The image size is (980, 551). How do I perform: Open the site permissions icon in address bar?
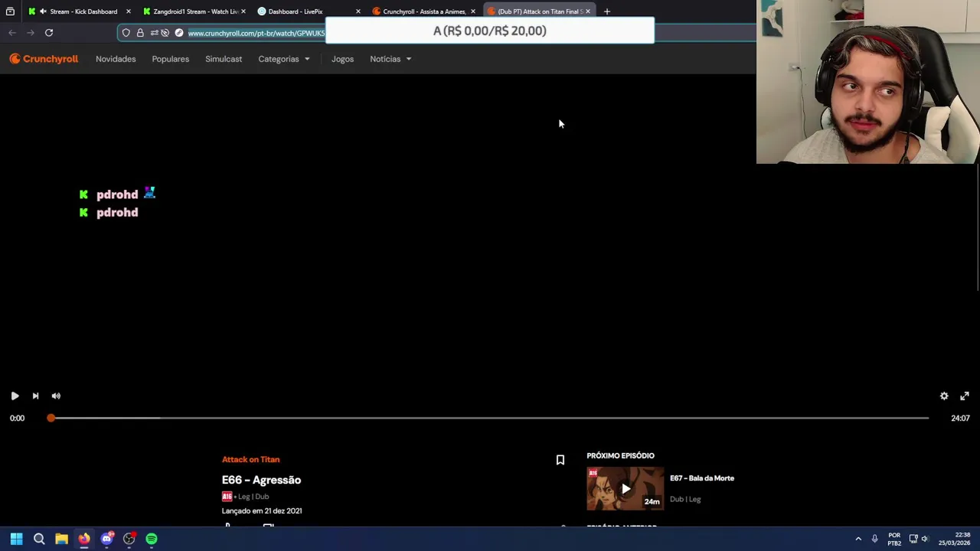[154, 33]
